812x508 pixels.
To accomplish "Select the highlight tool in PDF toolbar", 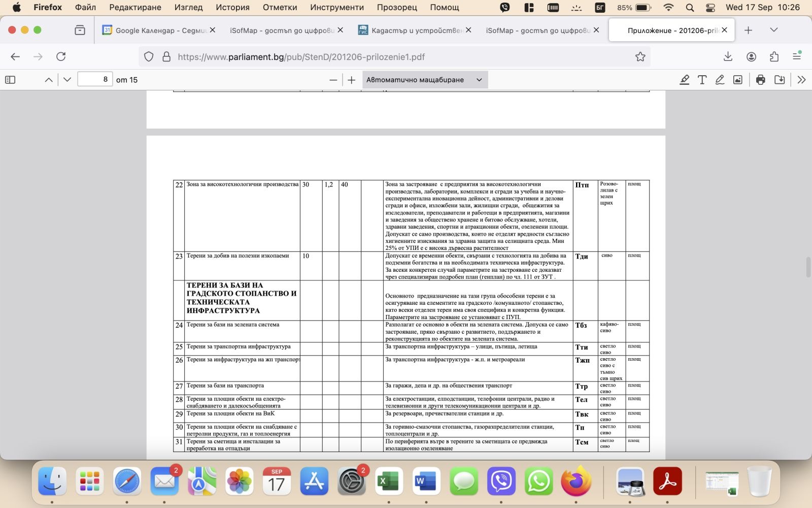I will point(684,80).
